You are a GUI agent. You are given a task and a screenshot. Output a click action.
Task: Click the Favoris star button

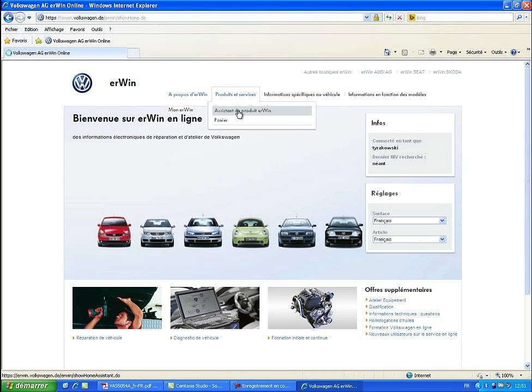16,41
